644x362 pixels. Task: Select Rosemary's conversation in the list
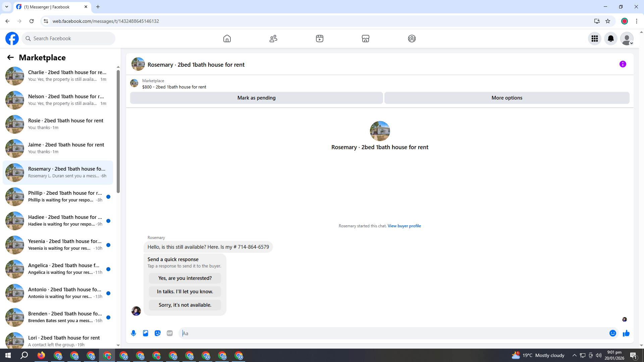(x=58, y=173)
